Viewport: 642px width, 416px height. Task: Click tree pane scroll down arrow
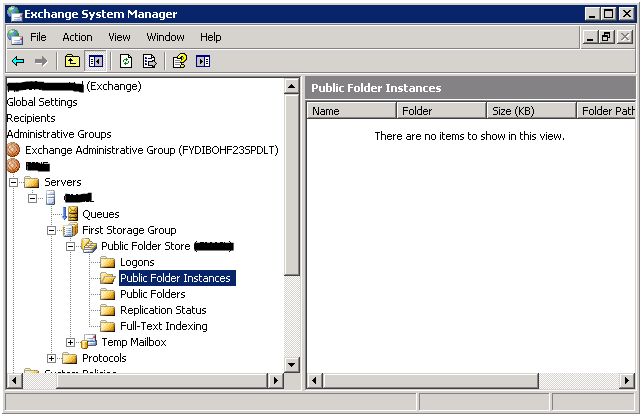pos(292,364)
